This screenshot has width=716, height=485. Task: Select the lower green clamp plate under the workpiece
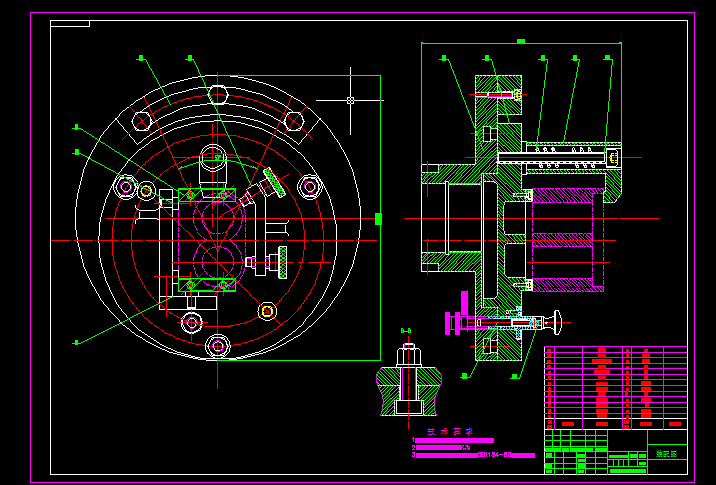click(x=207, y=285)
